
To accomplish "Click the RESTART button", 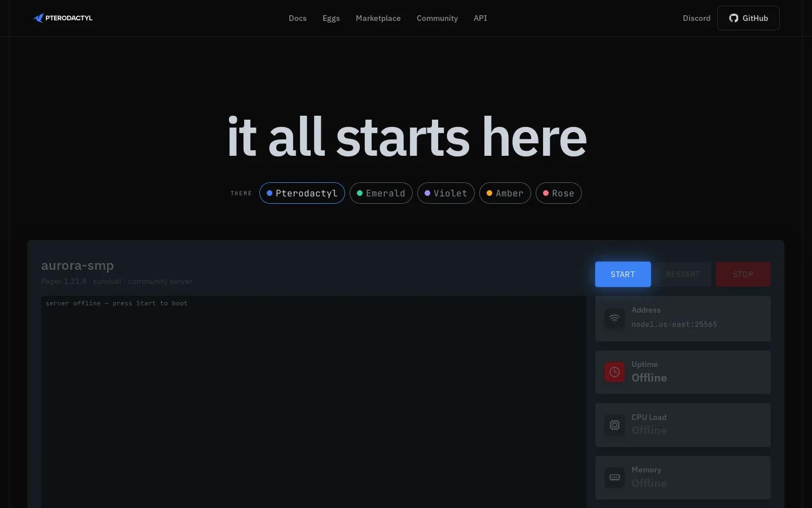I will [683, 274].
